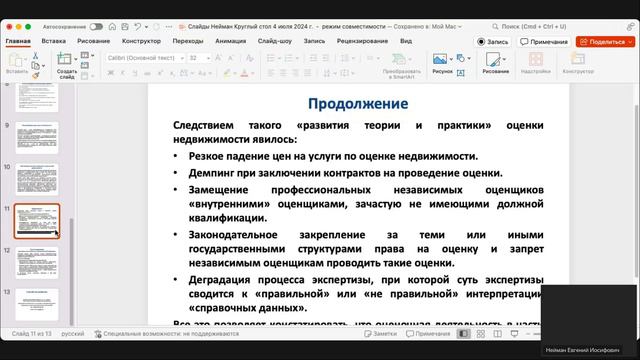Open the Вид ribbon tab
Viewport: 640px width, 360px height.
[406, 41]
